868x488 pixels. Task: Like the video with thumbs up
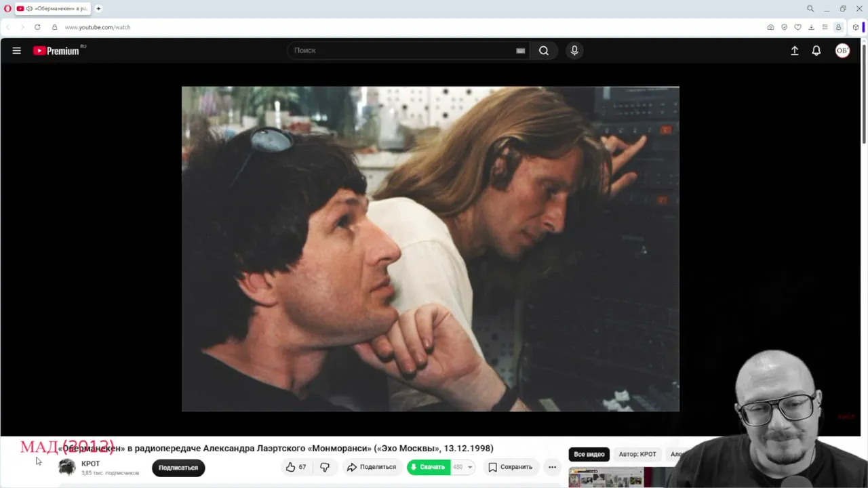[296, 467]
